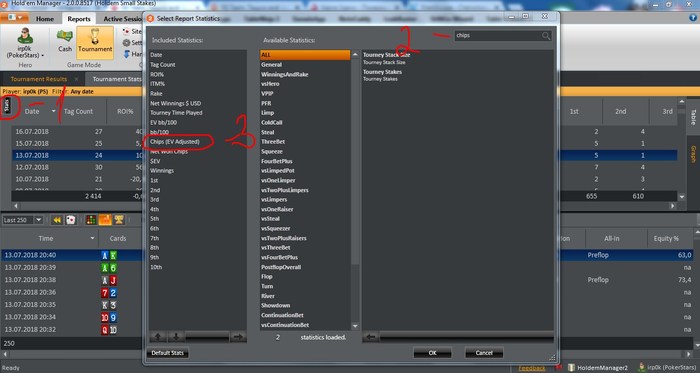700x373 pixels.
Task: Click the All-In column header
Action: [x=612, y=238]
